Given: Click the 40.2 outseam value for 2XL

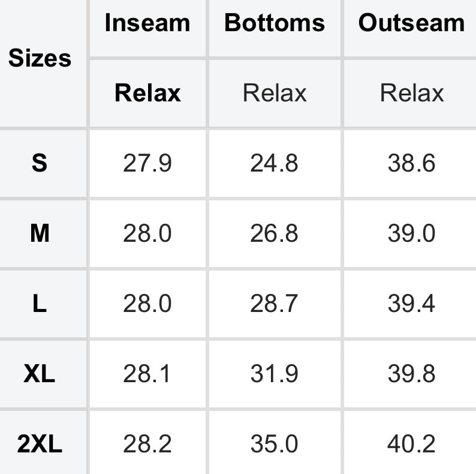Looking at the screenshot, I should point(411,444).
